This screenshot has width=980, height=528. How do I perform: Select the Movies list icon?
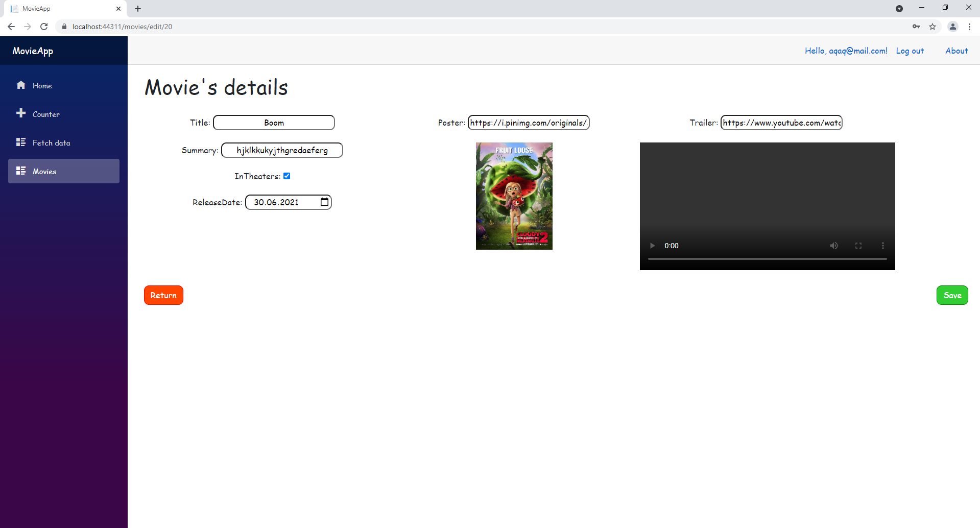[x=21, y=171]
